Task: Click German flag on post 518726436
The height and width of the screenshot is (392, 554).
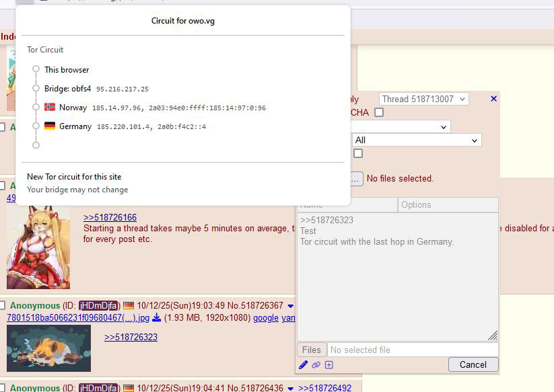Action: click(x=129, y=388)
